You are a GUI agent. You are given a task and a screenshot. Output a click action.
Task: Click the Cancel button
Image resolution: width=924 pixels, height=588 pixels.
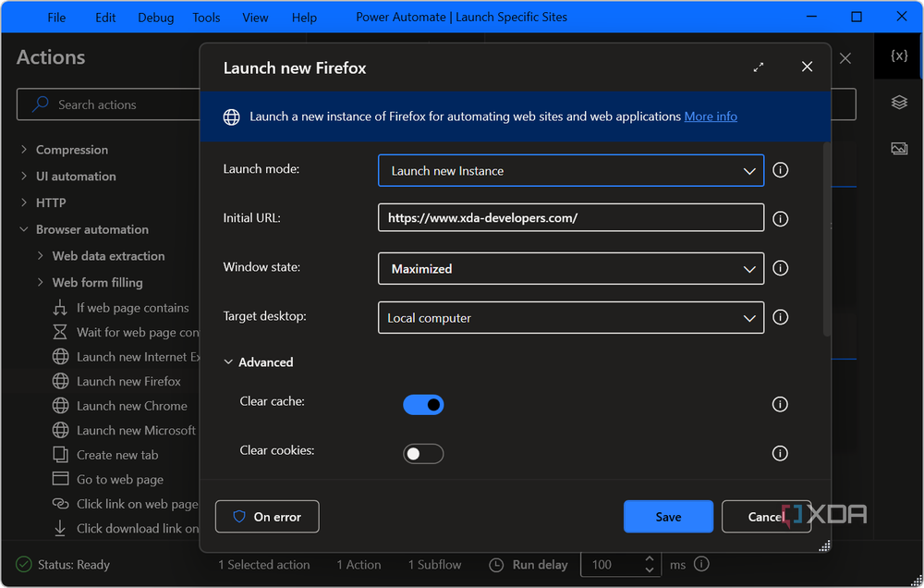pyautogui.click(x=765, y=517)
